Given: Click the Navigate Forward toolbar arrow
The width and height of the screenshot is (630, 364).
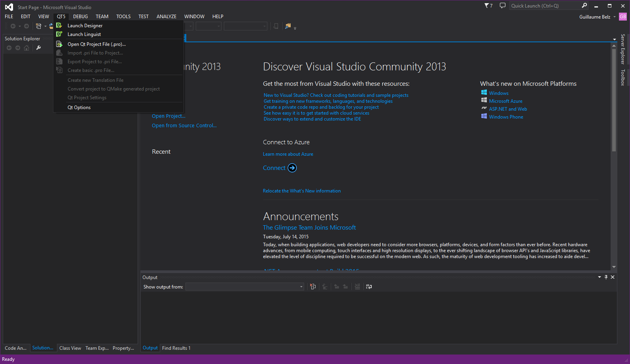Looking at the screenshot, I should pyautogui.click(x=26, y=26).
